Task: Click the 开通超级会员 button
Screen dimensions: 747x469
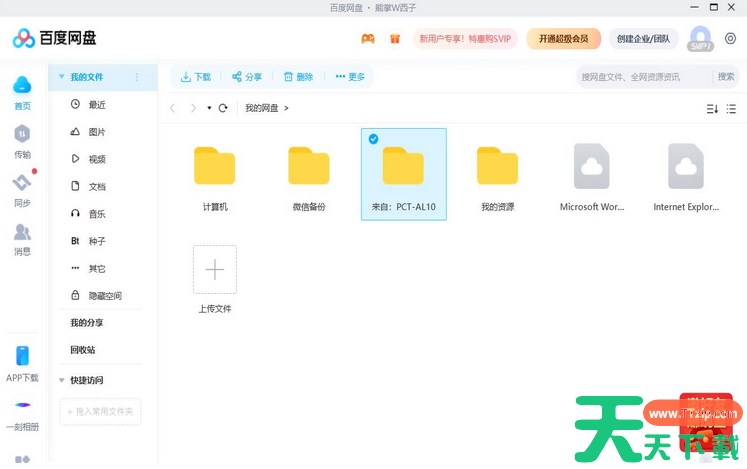Action: 564,39
